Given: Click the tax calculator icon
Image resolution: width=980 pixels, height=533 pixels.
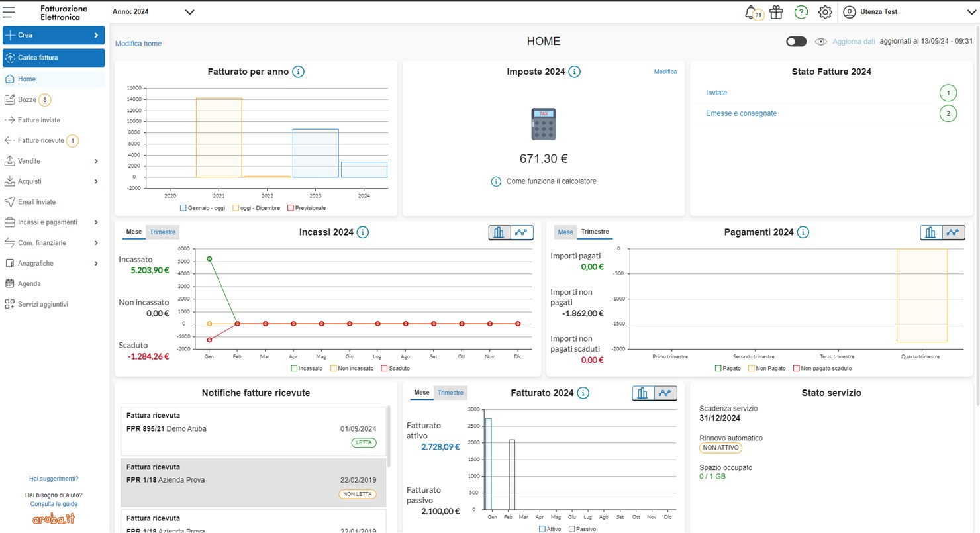Looking at the screenshot, I should tap(544, 124).
